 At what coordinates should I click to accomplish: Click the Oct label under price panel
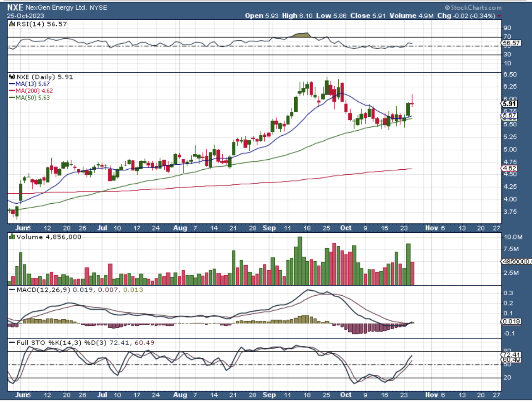[346, 228]
